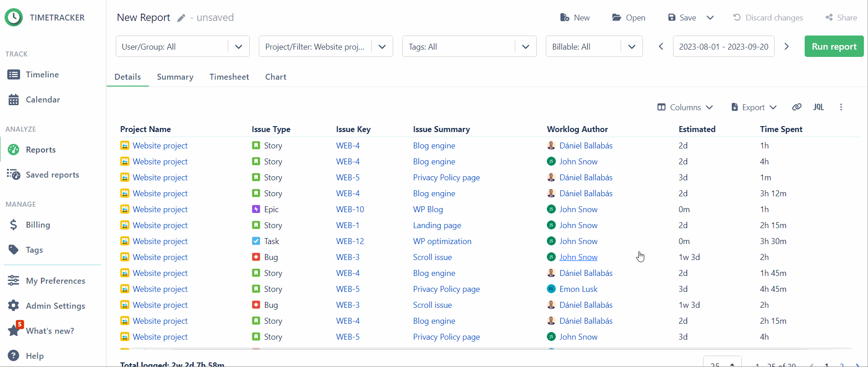
Task: Click Emon Lusk author link
Action: (x=578, y=289)
